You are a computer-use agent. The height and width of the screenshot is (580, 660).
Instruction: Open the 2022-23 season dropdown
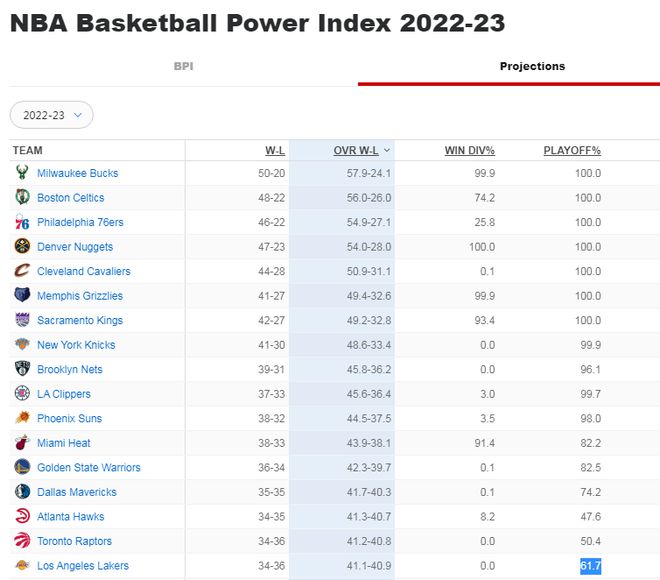[x=51, y=115]
